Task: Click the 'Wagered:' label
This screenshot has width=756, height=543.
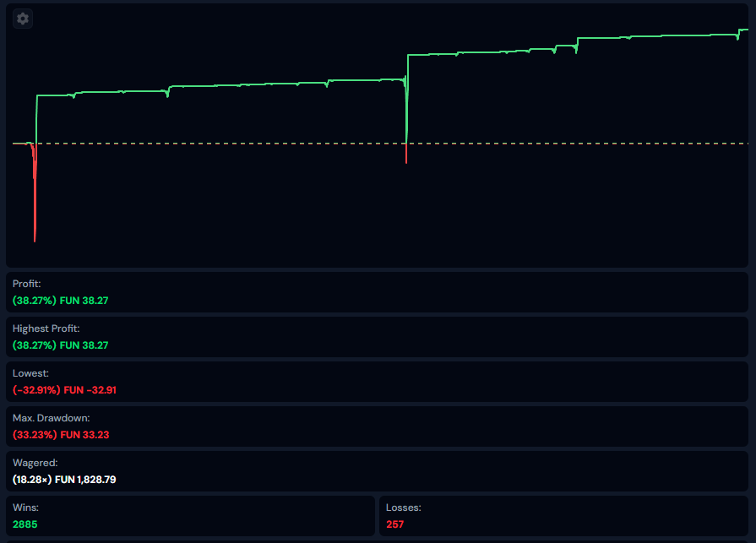Action: 35,463
